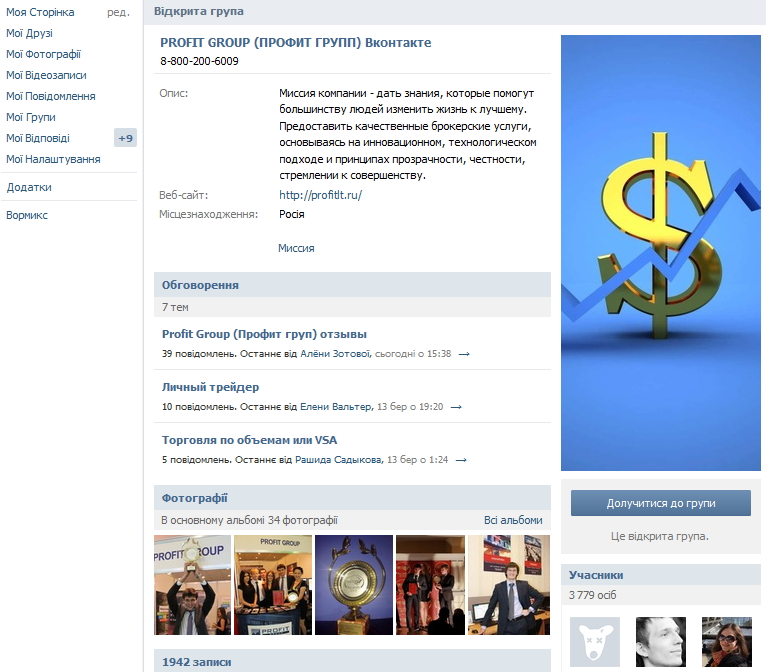Expand the Обговорення section header
The width and height of the screenshot is (766, 672).
click(x=352, y=285)
